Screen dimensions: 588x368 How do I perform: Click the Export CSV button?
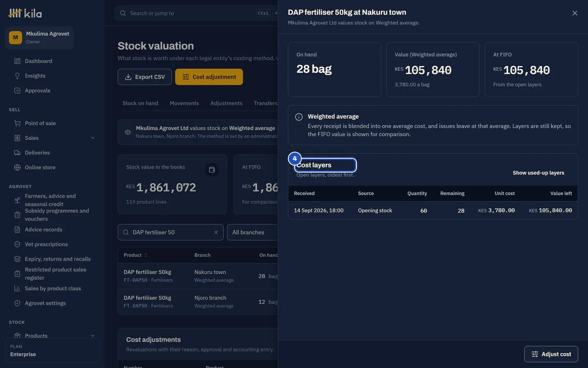click(145, 77)
